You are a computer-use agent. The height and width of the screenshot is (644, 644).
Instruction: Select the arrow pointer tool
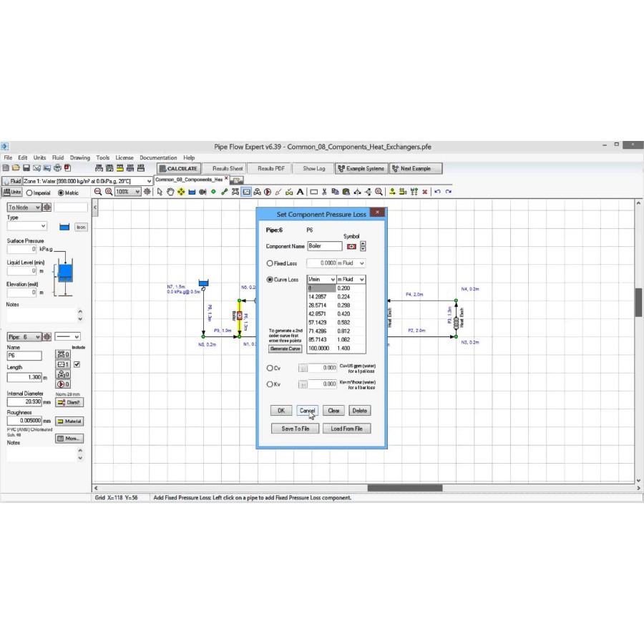160,192
